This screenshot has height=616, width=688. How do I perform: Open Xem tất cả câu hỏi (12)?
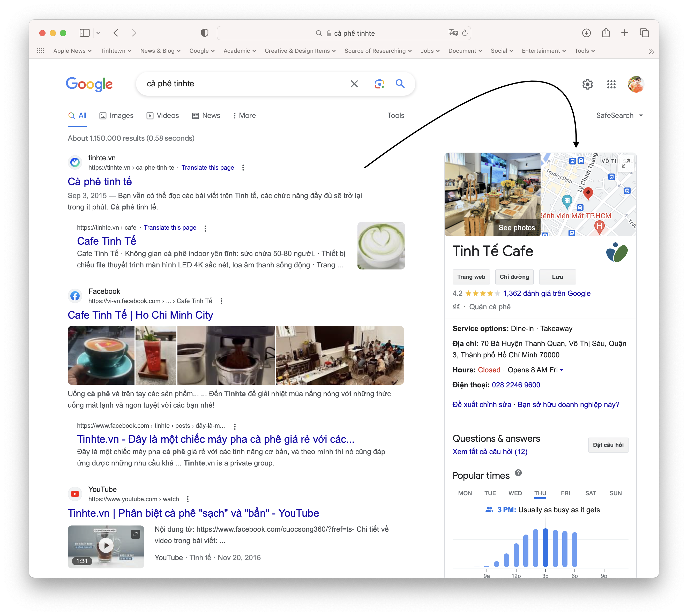click(490, 452)
